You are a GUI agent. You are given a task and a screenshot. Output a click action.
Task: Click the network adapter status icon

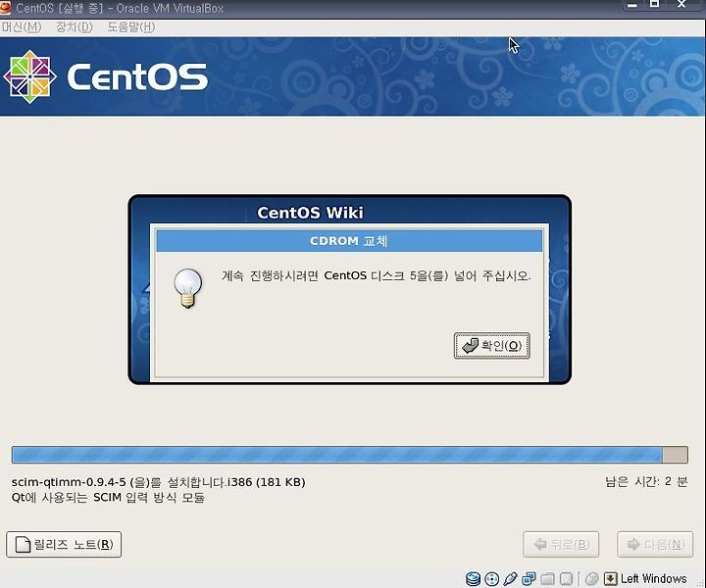[529, 578]
